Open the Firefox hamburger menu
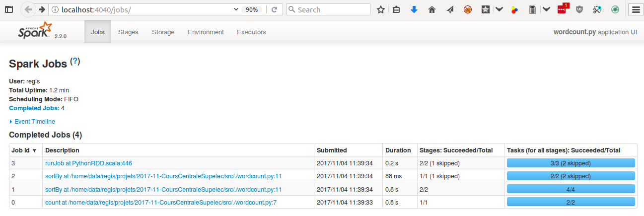Image resolution: width=644 pixels, height=216 pixels. pyautogui.click(x=635, y=9)
